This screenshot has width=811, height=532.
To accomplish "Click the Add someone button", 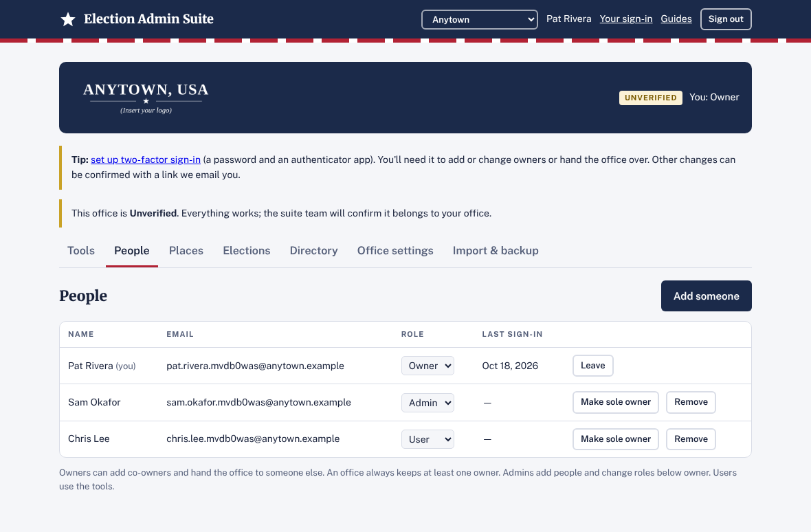I will pyautogui.click(x=706, y=296).
